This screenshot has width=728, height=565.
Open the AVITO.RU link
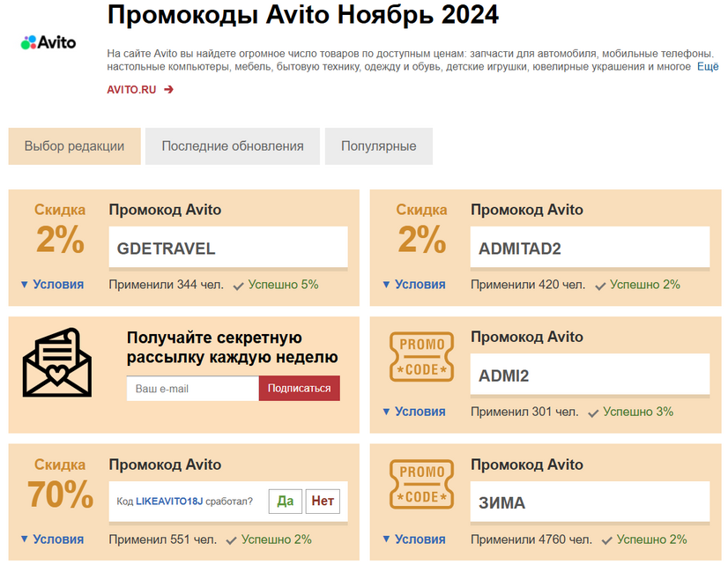tap(131, 90)
